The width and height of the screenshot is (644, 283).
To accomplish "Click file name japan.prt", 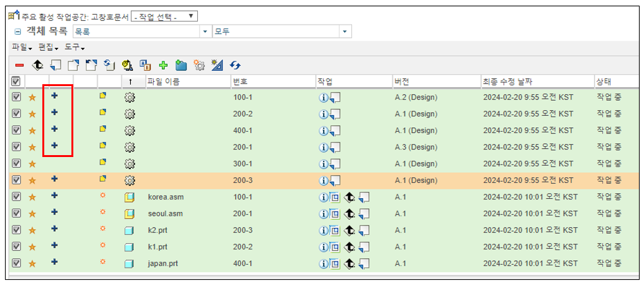I will [x=163, y=263].
